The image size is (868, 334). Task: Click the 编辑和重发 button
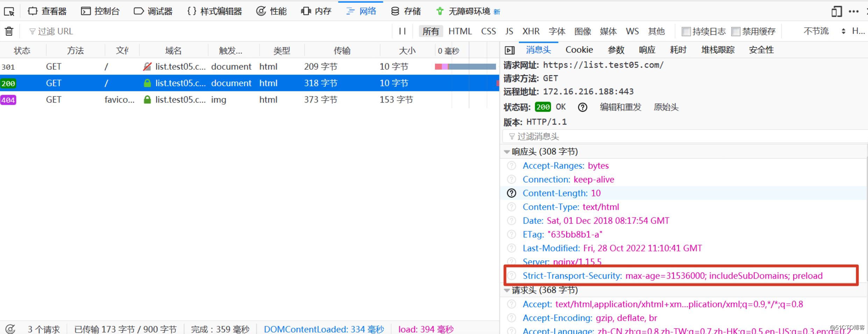tap(620, 107)
